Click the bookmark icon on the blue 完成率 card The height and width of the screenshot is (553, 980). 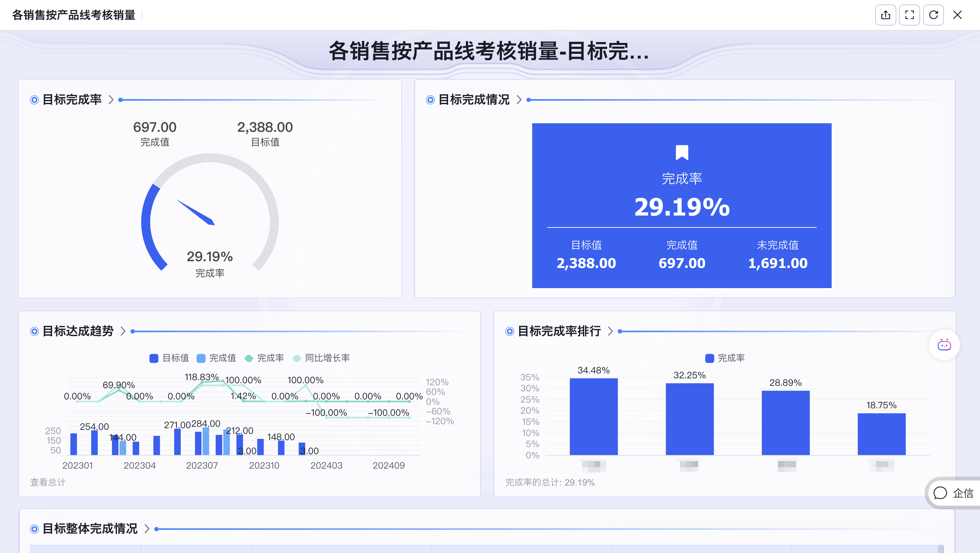point(682,153)
